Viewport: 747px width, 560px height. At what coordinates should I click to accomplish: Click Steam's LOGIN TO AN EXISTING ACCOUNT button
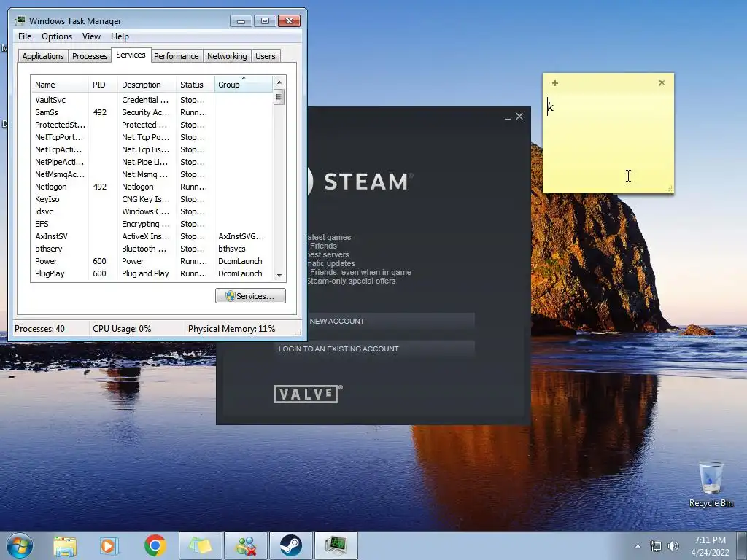tap(374, 349)
